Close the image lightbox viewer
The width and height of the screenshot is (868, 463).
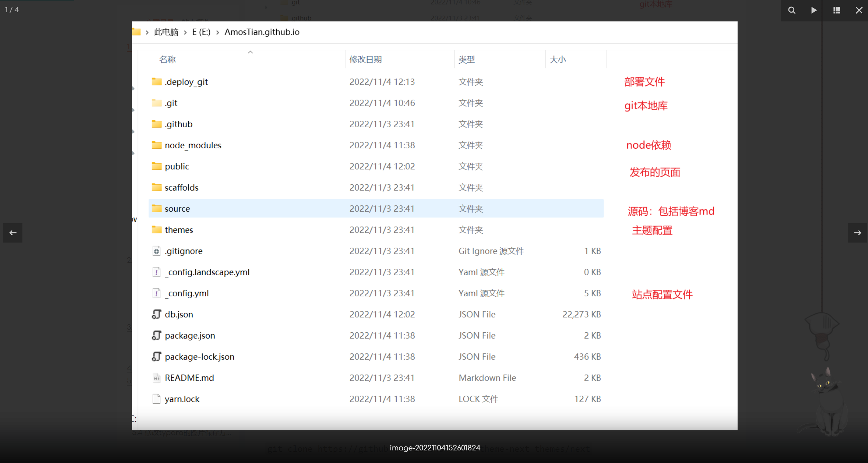859,10
